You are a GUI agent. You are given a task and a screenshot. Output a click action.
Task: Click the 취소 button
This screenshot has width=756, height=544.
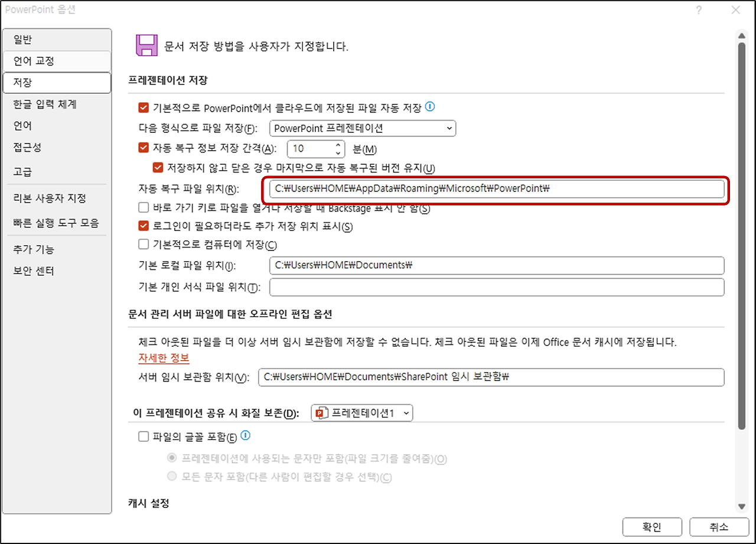[x=718, y=527]
